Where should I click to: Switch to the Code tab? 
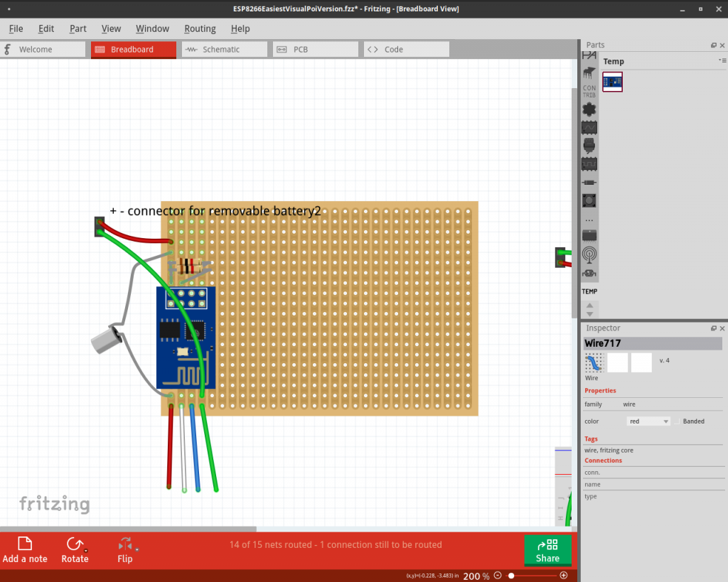pyautogui.click(x=406, y=49)
